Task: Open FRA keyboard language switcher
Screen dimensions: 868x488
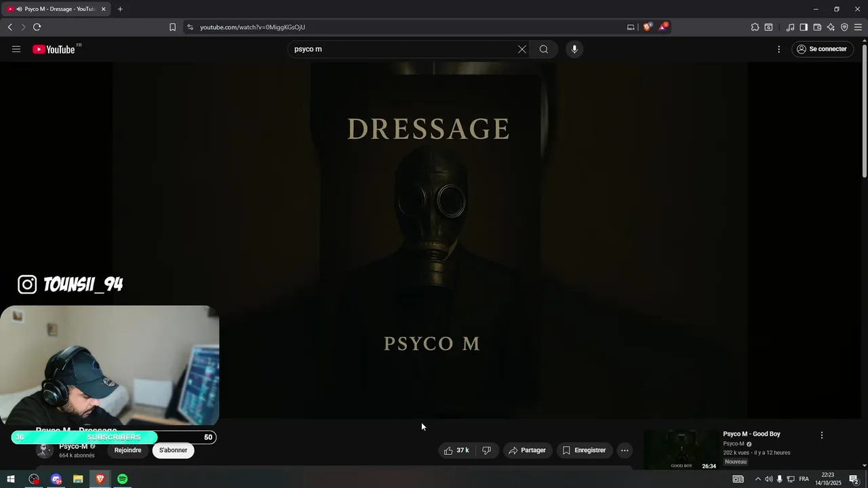Action: coord(804,479)
